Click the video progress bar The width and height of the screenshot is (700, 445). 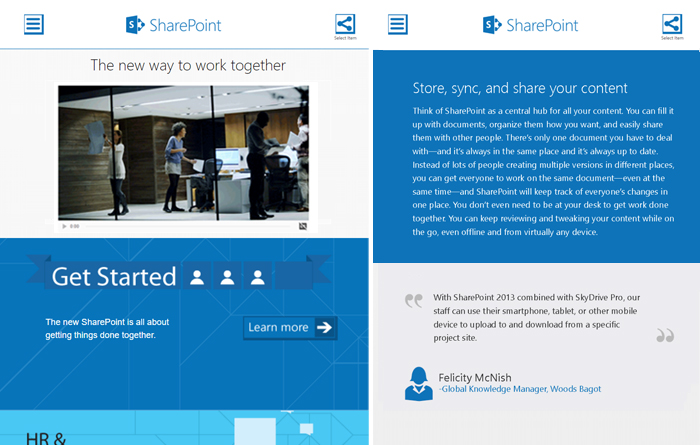point(188,226)
